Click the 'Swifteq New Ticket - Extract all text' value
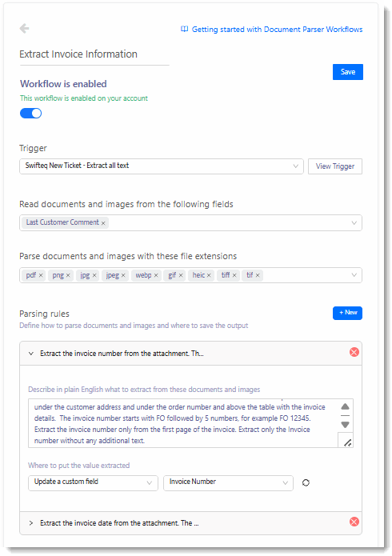 coord(77,166)
